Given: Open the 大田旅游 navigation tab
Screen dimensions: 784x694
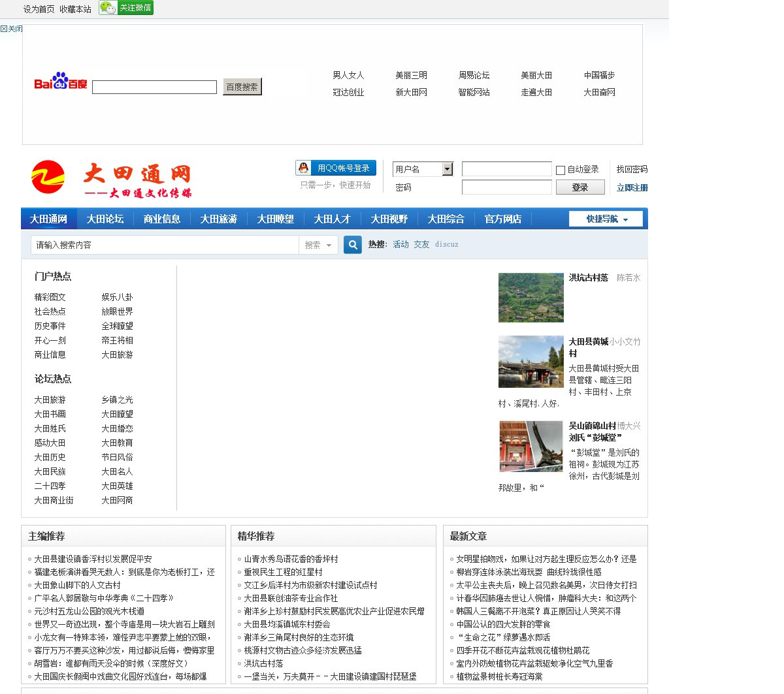Looking at the screenshot, I should [219, 219].
